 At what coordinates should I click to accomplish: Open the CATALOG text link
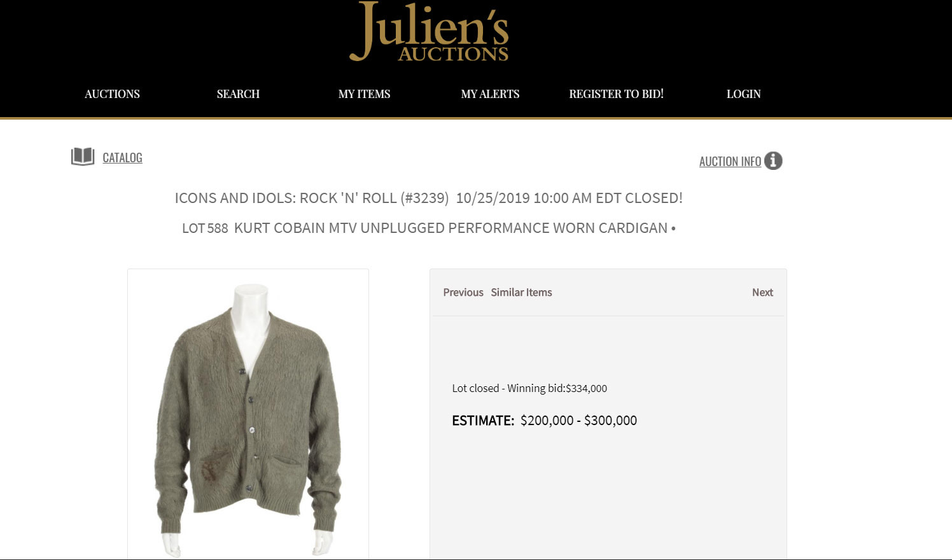[x=122, y=158]
